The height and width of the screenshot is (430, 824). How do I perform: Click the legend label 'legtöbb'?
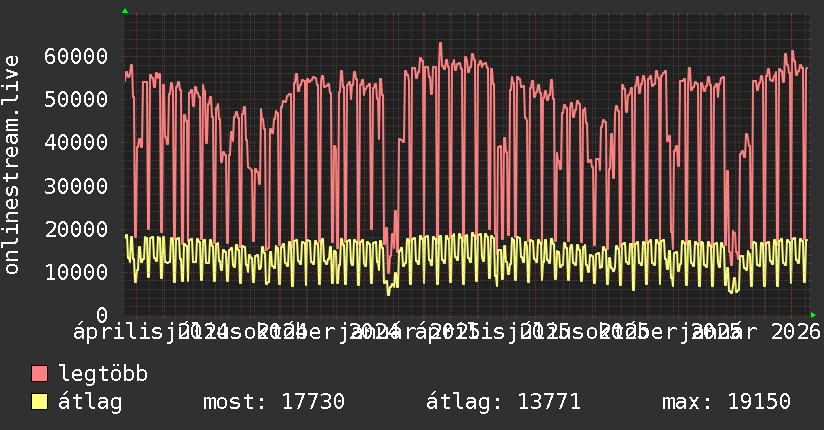pos(103,373)
